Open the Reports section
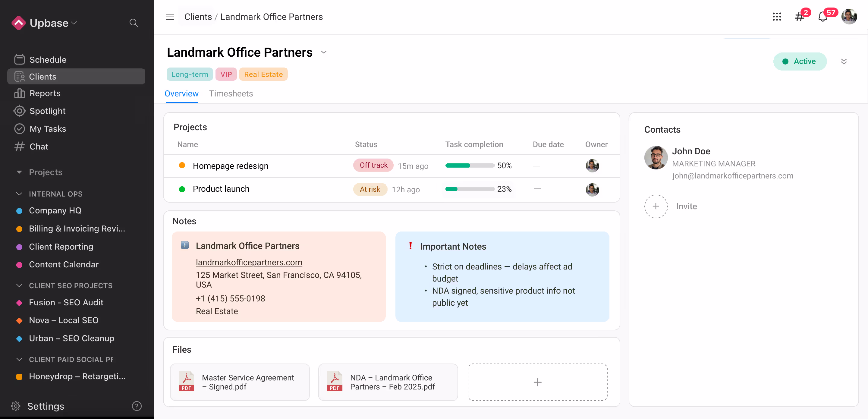 [x=45, y=93]
